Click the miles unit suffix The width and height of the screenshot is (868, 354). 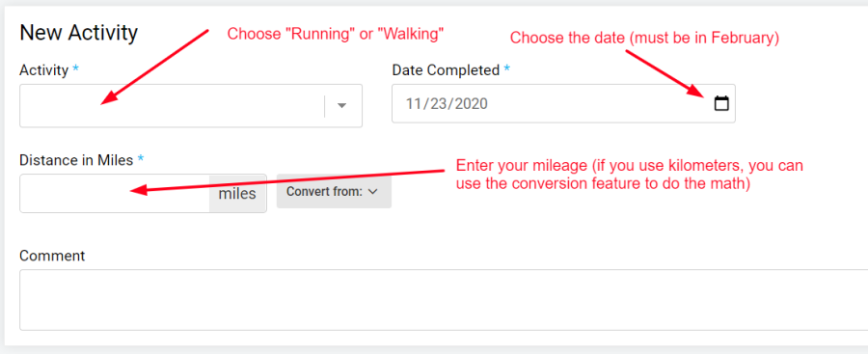pos(237,193)
